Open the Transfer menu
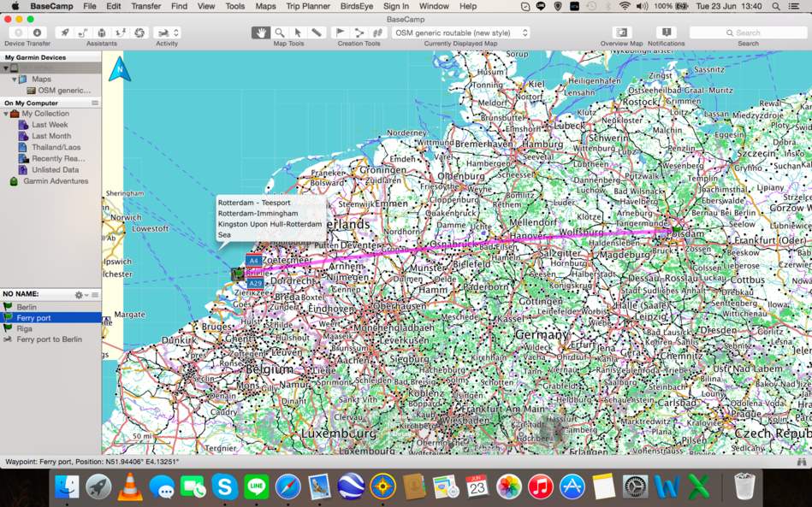Viewport: 812px width, 507px height. pos(146,6)
